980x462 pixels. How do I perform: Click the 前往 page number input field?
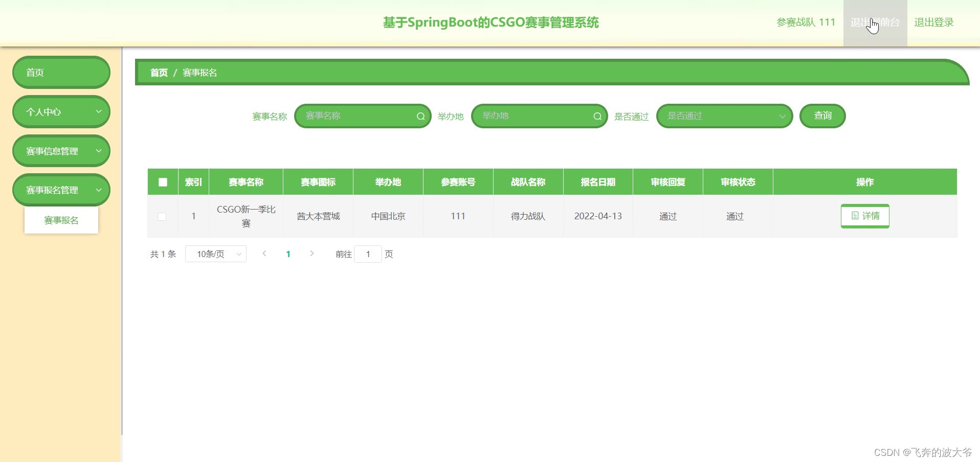[x=368, y=253]
